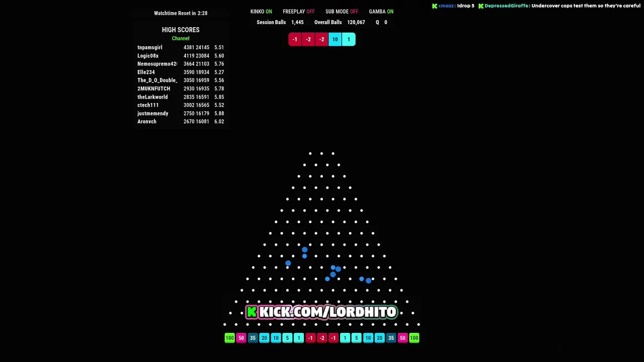Select theLarkworld high score row
This screenshot has height=362, width=644.
[x=181, y=97]
